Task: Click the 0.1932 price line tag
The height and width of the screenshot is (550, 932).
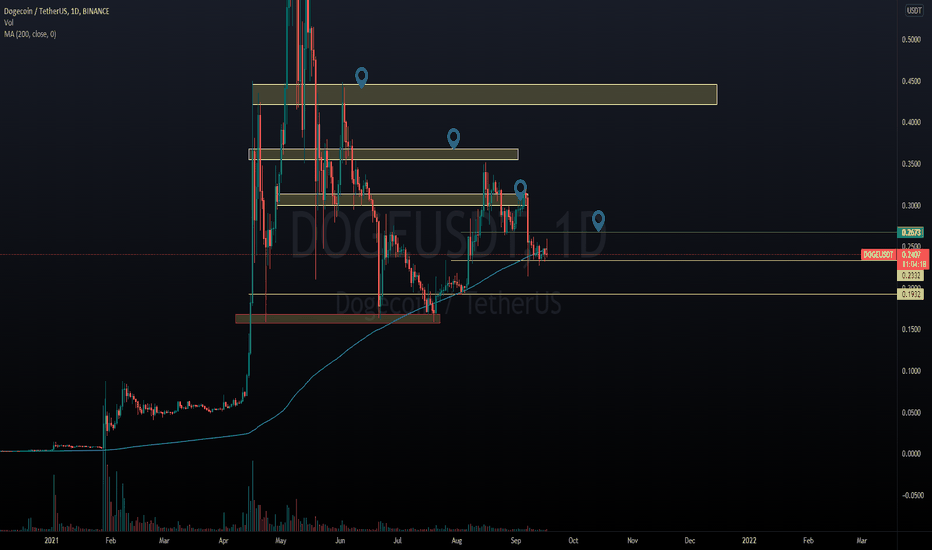Action: (911, 294)
